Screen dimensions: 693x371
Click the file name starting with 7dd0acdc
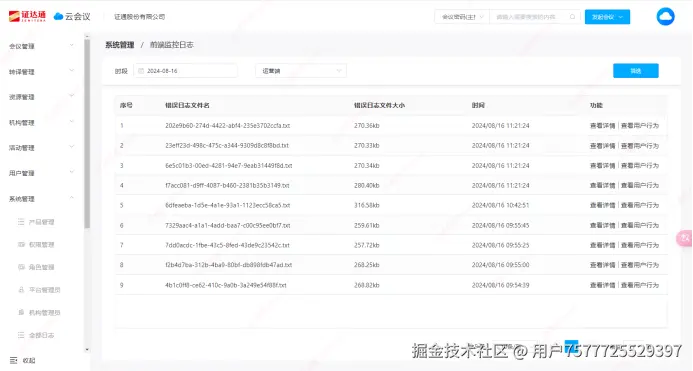pos(227,245)
